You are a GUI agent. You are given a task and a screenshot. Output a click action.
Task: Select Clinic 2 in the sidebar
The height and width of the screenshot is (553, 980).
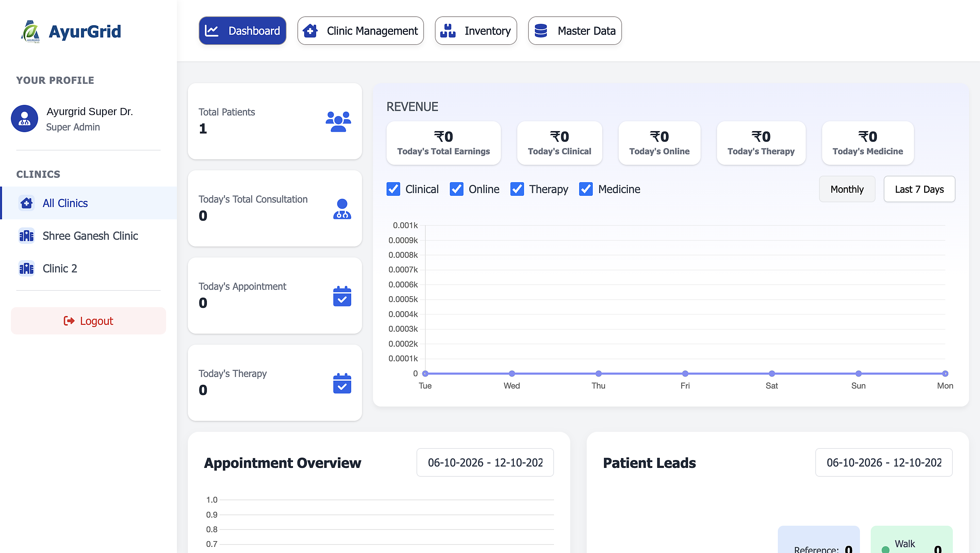[88, 268]
